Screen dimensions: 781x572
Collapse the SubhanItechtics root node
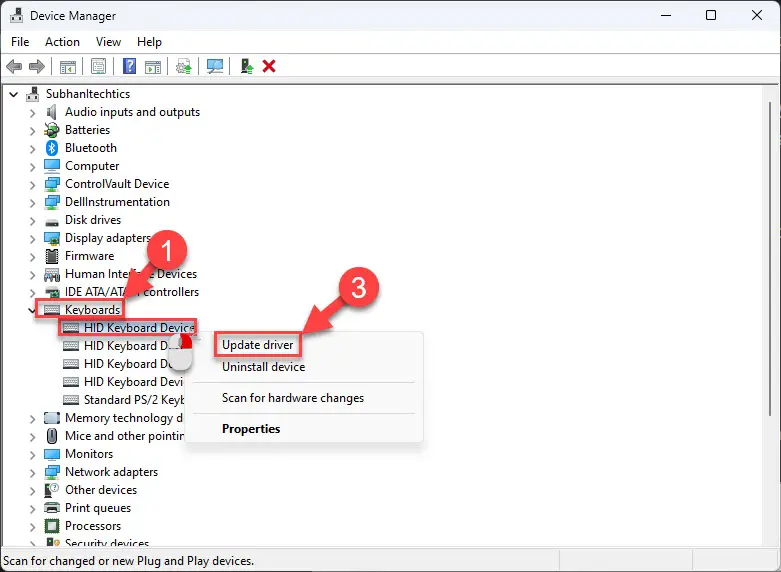[x=13, y=94]
